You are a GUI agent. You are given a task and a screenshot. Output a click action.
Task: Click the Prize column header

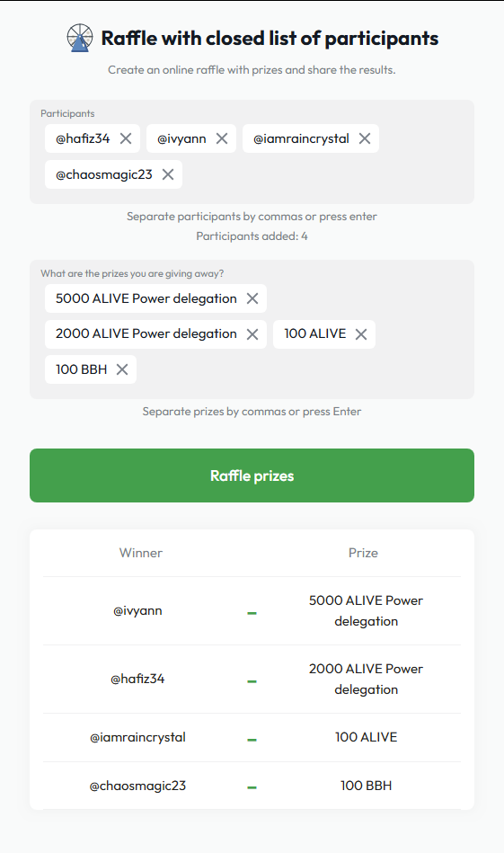[363, 553]
